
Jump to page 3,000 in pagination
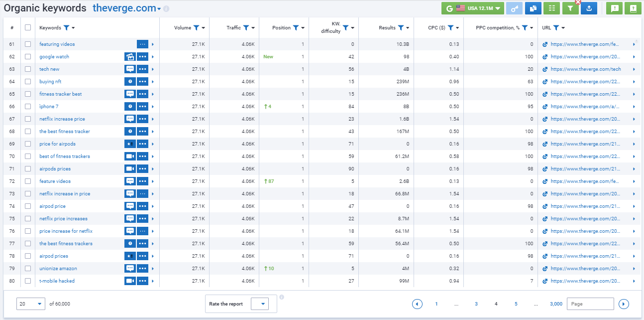(556, 304)
